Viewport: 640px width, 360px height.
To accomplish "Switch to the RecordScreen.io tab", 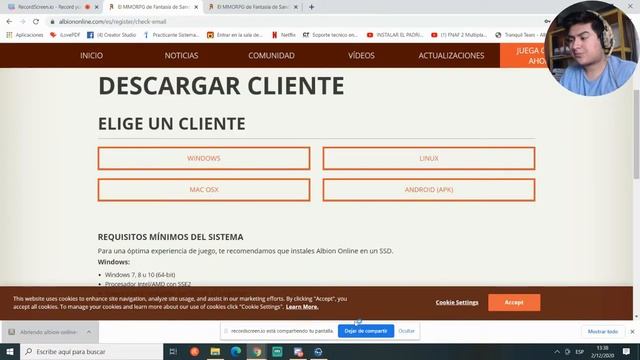I will 49,7.
